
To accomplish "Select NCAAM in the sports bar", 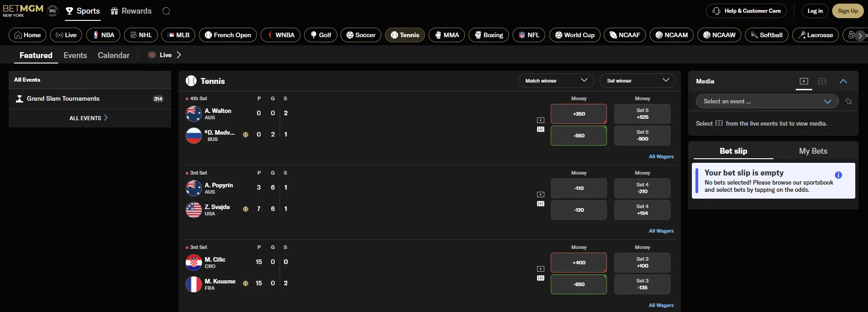I will coord(671,35).
